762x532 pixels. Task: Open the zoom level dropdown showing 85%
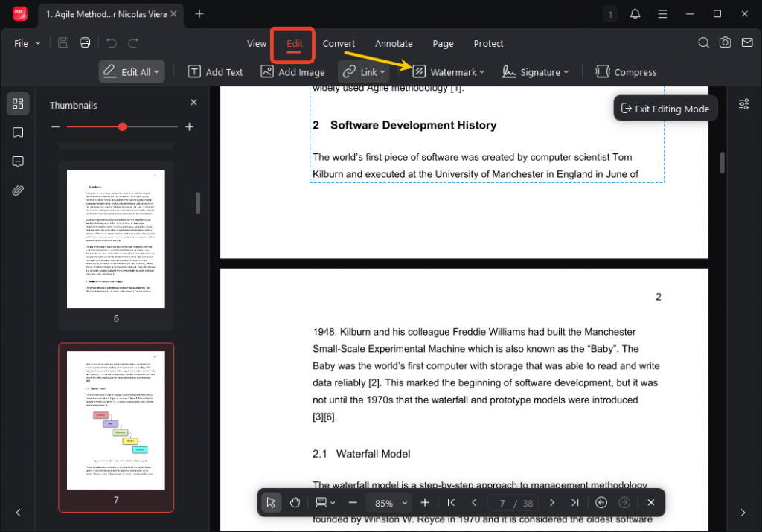click(388, 502)
